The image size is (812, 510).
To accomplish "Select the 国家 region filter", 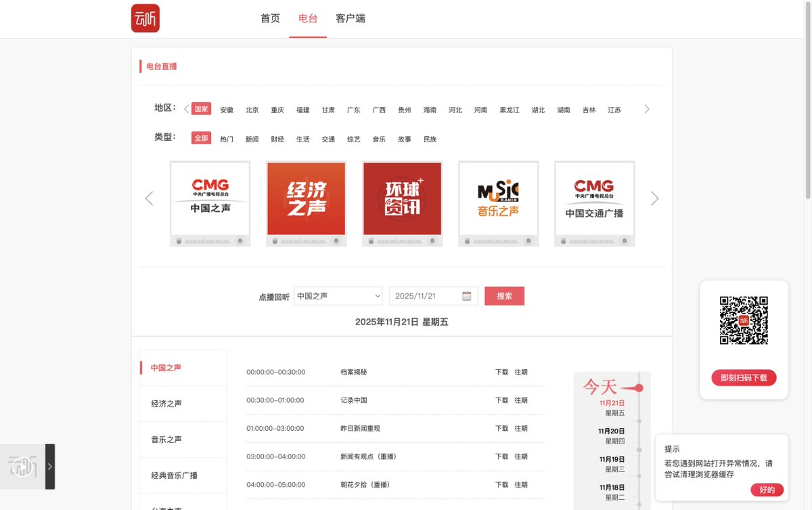I will point(202,109).
